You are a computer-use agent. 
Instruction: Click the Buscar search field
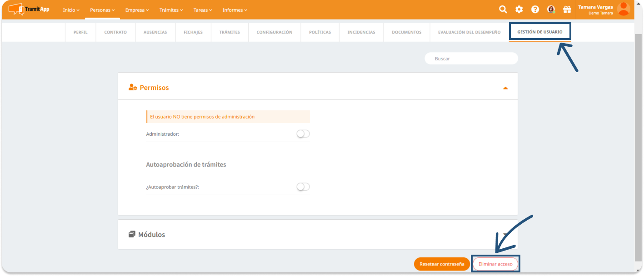(x=471, y=59)
